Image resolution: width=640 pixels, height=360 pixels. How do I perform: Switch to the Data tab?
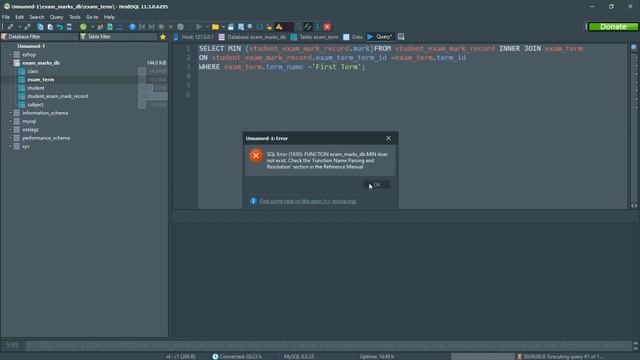tap(353, 37)
